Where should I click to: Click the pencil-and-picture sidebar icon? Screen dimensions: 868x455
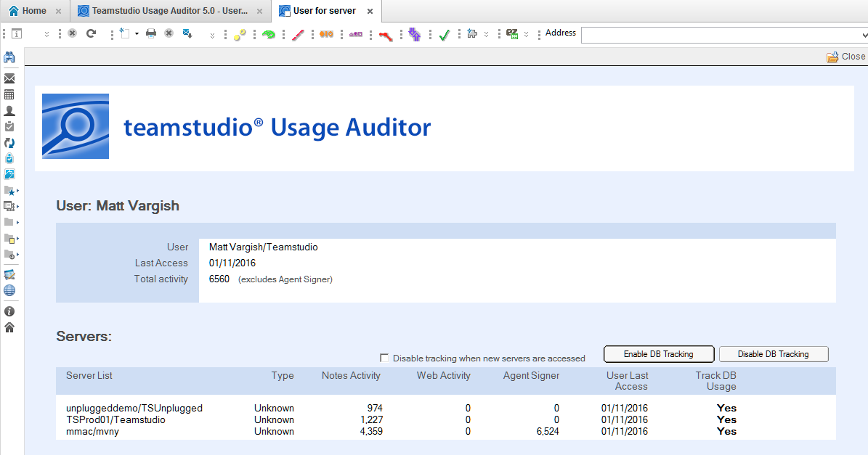pos(9,275)
